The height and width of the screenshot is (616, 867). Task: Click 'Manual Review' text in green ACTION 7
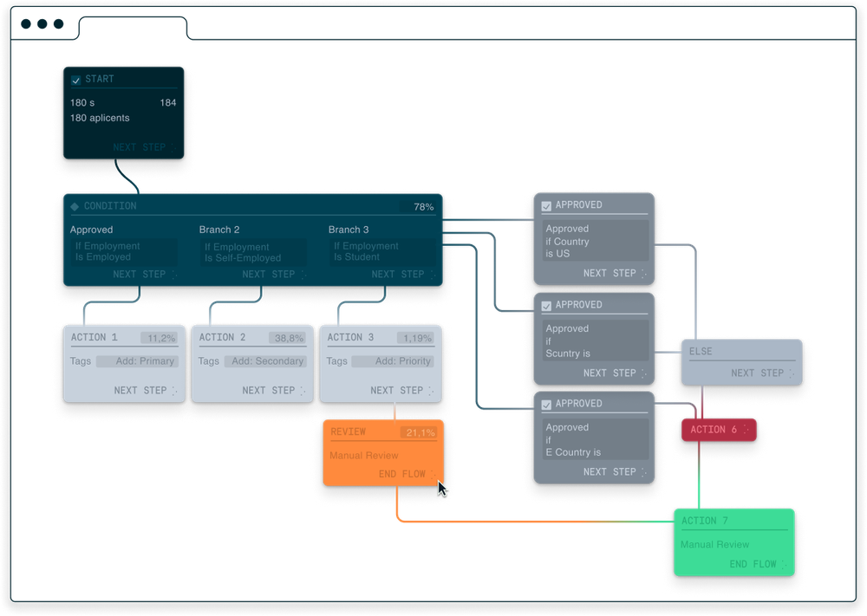click(715, 544)
